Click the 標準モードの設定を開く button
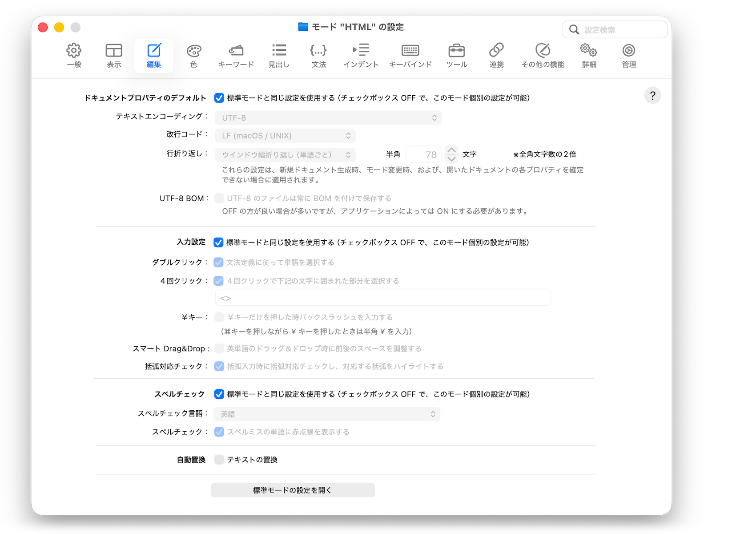This screenshot has height=534, width=756. point(293,490)
